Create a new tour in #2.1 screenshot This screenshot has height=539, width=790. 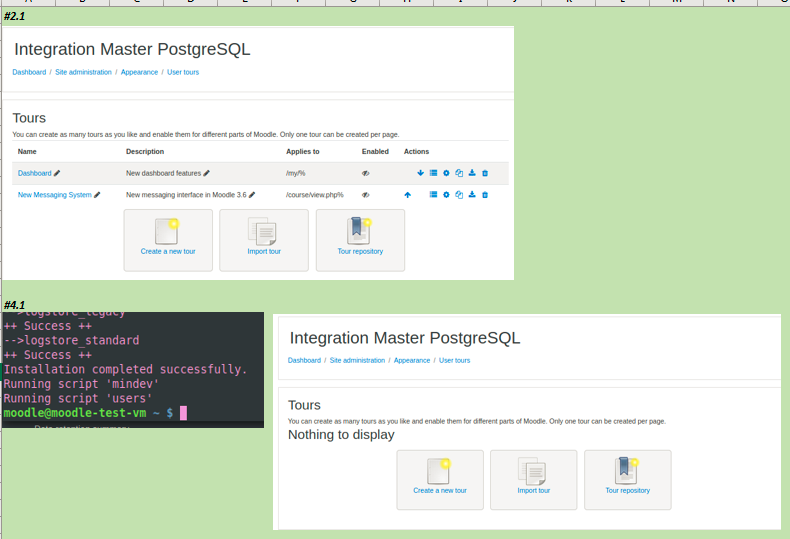pos(168,240)
